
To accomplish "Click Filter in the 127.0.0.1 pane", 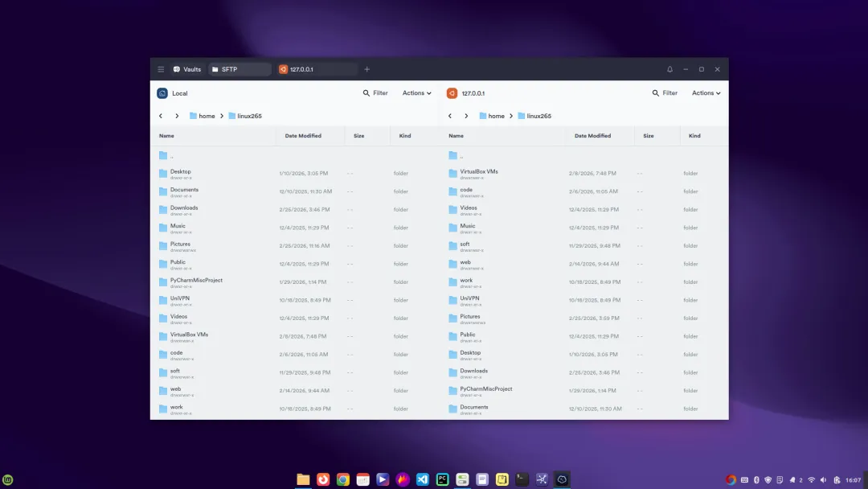I will [665, 93].
